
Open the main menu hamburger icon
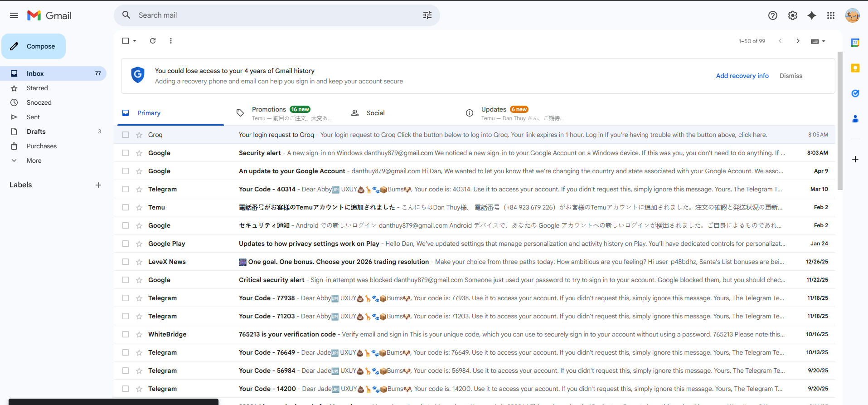[x=14, y=15]
